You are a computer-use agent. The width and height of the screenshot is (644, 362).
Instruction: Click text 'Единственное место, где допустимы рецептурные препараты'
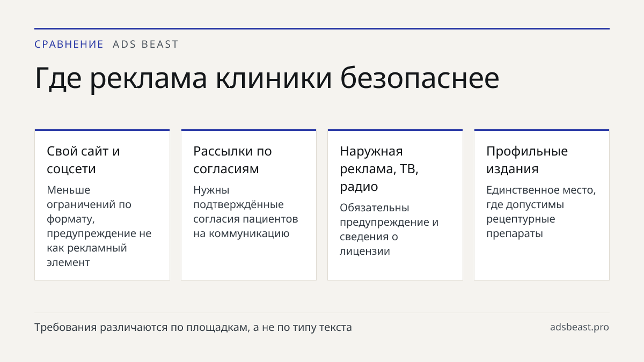tap(541, 212)
